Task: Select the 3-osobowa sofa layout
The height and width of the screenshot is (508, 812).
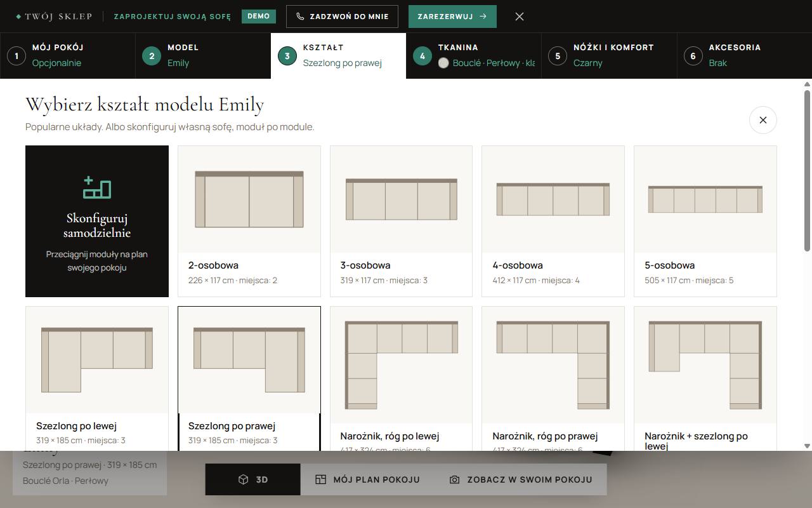Action: coord(402,221)
